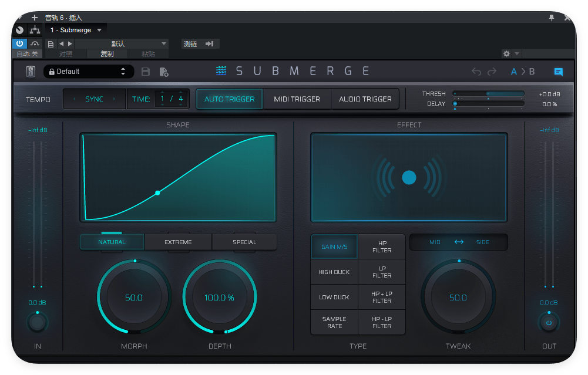Click the MID SIDE swap arrow
Screen dimensions: 588x375
point(459,242)
